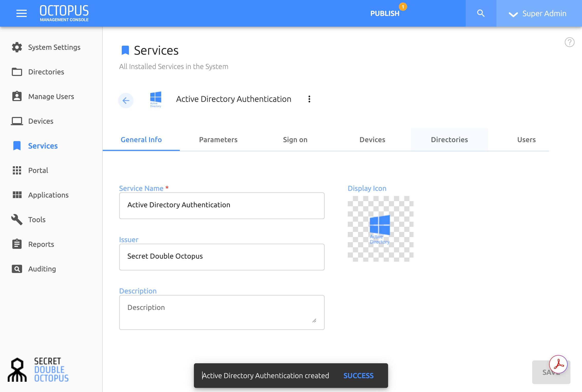The height and width of the screenshot is (392, 582).
Task: Click 'All Installed Services in the System' subtitle
Action: (x=174, y=66)
